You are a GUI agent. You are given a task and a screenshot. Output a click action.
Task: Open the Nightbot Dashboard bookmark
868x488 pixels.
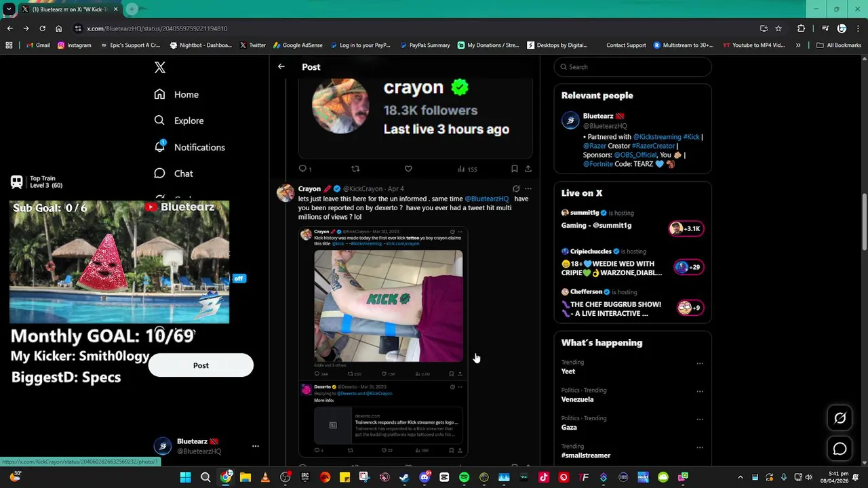[200, 45]
